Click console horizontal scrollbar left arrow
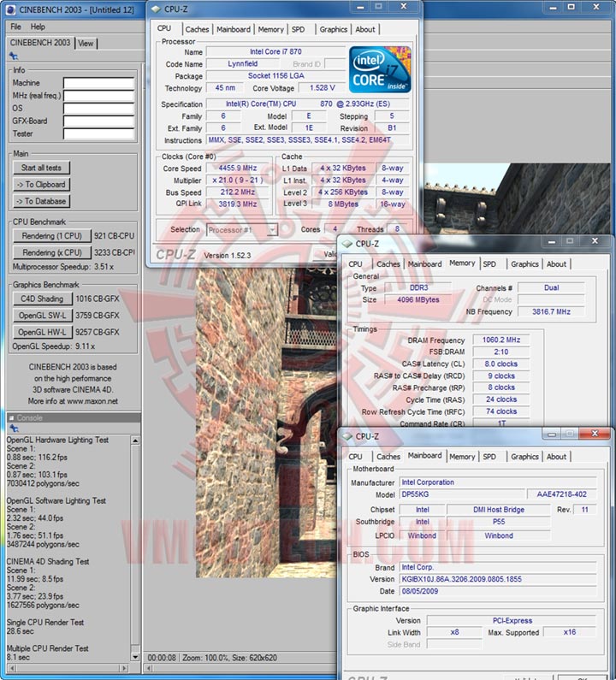This screenshot has width=616, height=680. click(11, 668)
